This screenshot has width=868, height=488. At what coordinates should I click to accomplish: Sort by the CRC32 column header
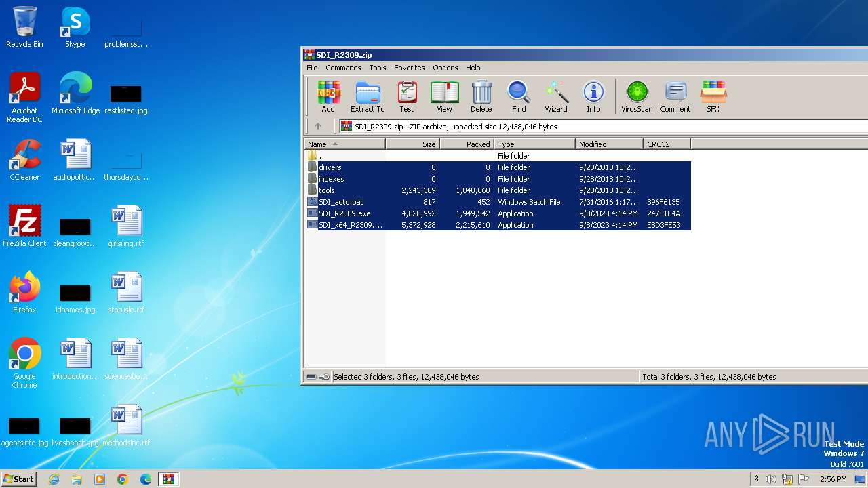pyautogui.click(x=667, y=144)
